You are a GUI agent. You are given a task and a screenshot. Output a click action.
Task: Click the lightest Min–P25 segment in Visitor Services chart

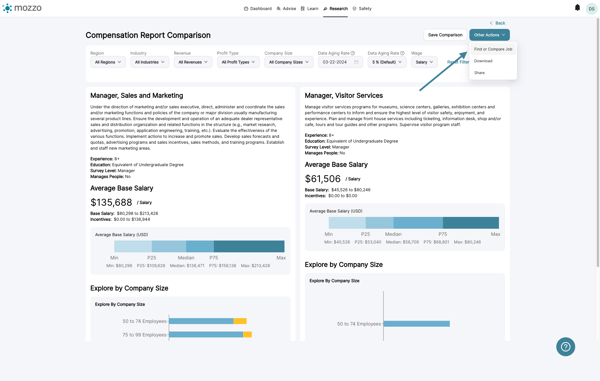(x=347, y=223)
